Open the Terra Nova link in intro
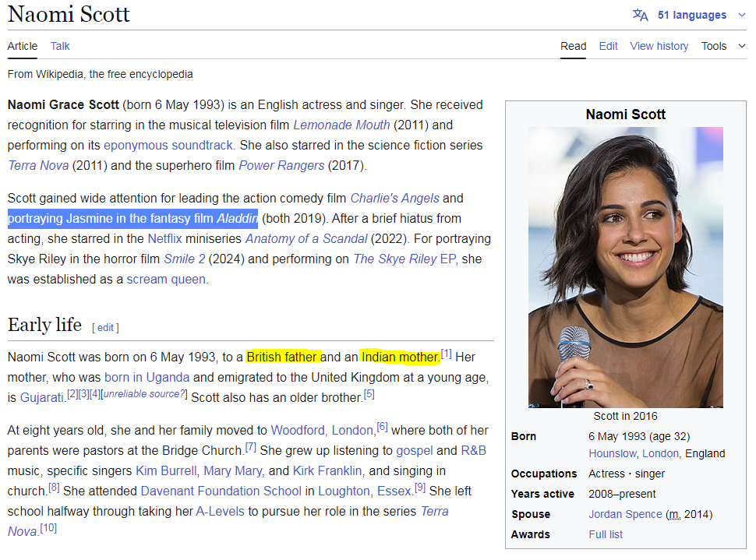The height and width of the screenshot is (560, 756). click(x=38, y=165)
